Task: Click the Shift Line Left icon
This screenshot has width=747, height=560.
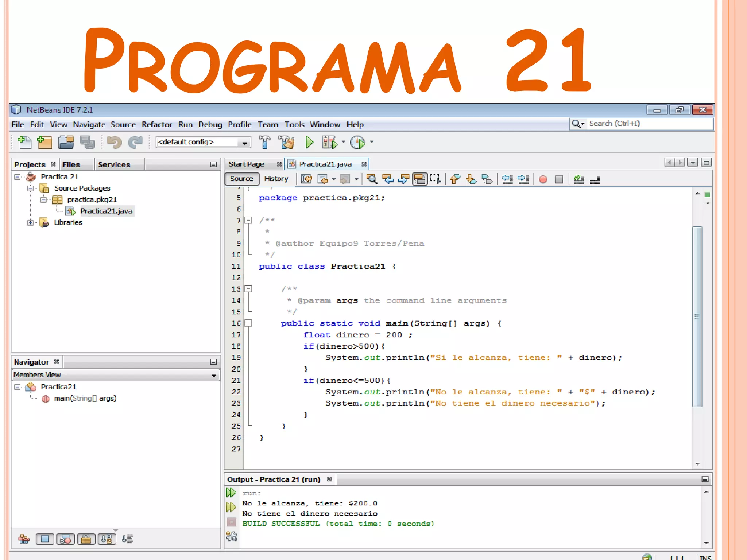Action: click(507, 179)
